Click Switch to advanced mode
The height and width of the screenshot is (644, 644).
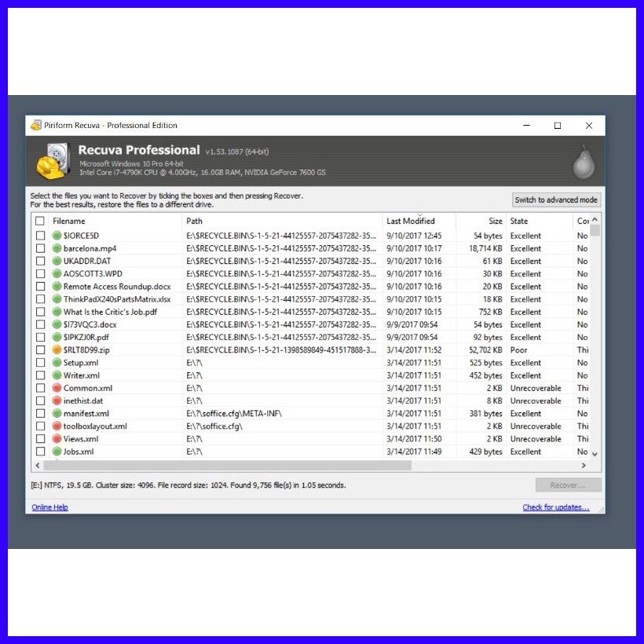coord(555,199)
